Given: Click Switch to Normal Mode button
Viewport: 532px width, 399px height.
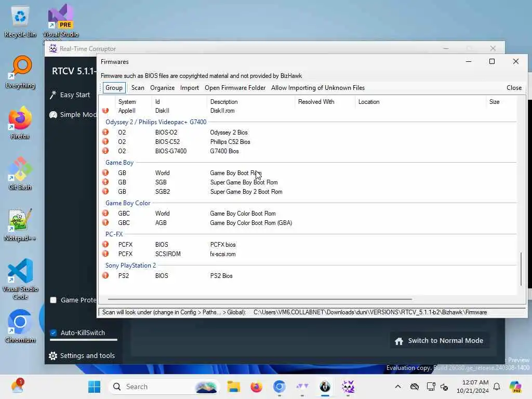Looking at the screenshot, I should pyautogui.click(x=440, y=341).
